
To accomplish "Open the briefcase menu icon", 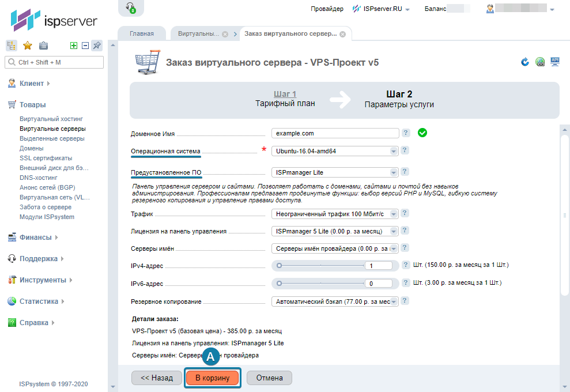I will tap(43, 46).
